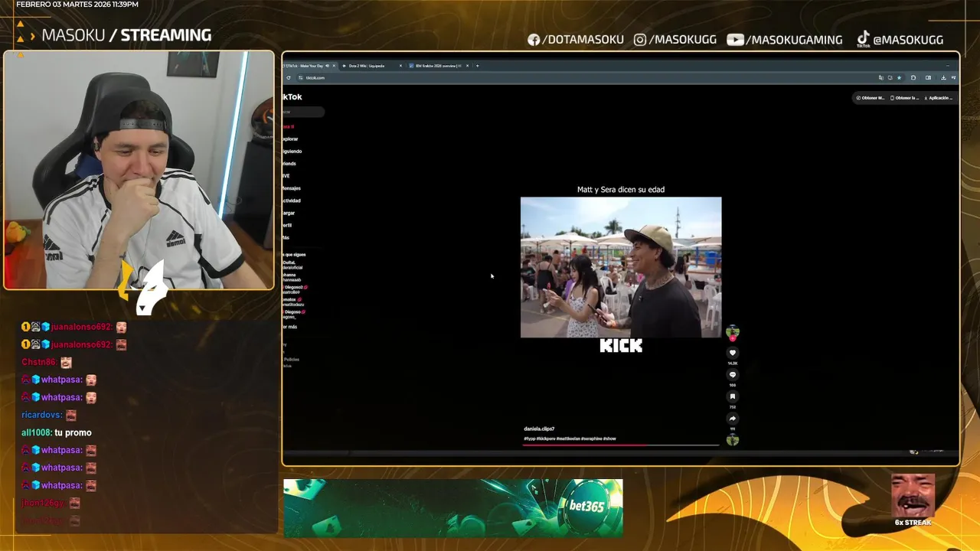
Task: Open LIVE in the TikTok sidebar
Action: [x=286, y=176]
